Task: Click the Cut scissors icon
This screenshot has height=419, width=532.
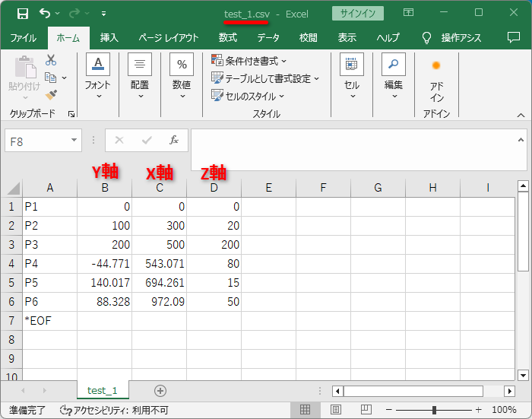Action: click(x=51, y=61)
